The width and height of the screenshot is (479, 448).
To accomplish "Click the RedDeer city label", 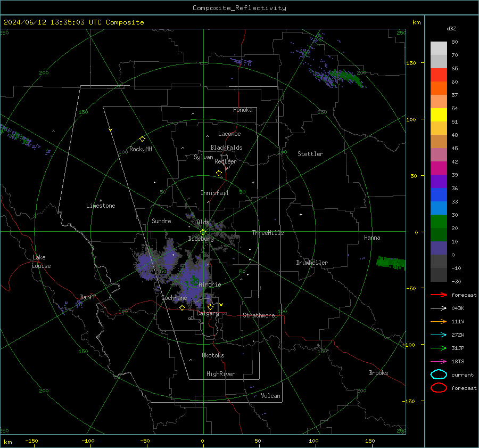I will 226,161.
